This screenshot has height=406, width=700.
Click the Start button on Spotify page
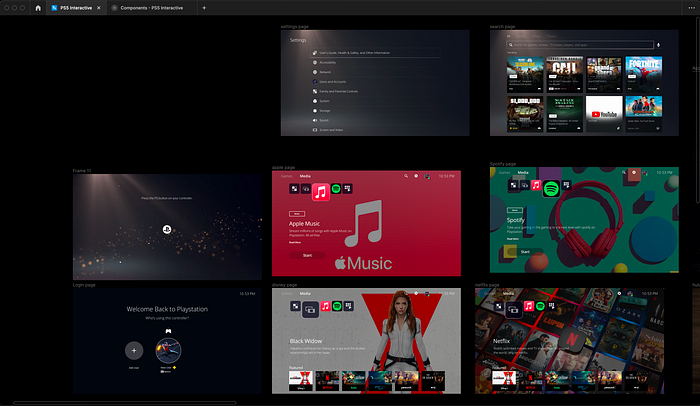pyautogui.click(x=525, y=252)
